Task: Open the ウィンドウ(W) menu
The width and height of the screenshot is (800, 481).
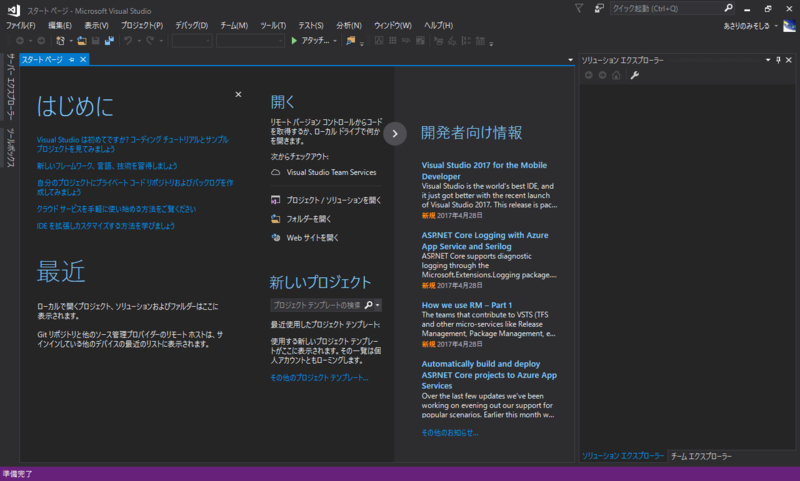Action: click(x=393, y=26)
